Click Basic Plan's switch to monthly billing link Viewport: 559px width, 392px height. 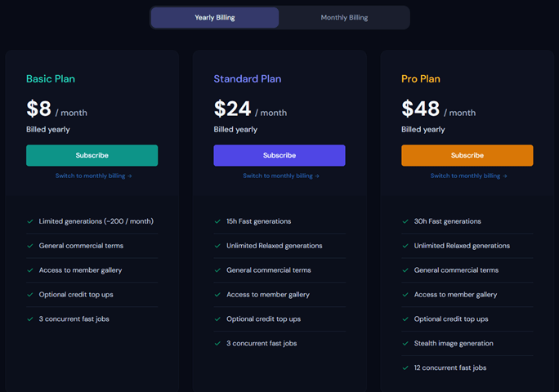93,176
